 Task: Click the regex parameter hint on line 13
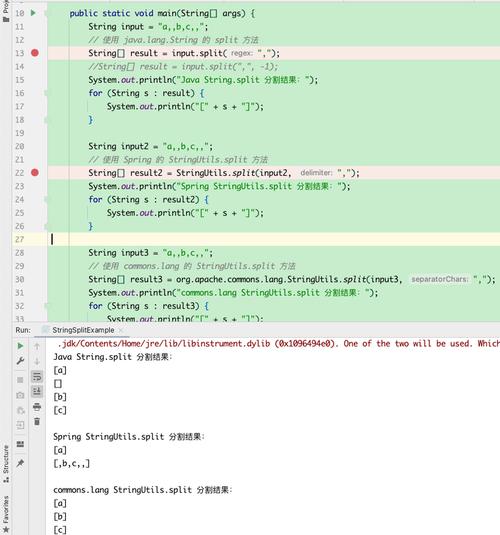(242, 53)
